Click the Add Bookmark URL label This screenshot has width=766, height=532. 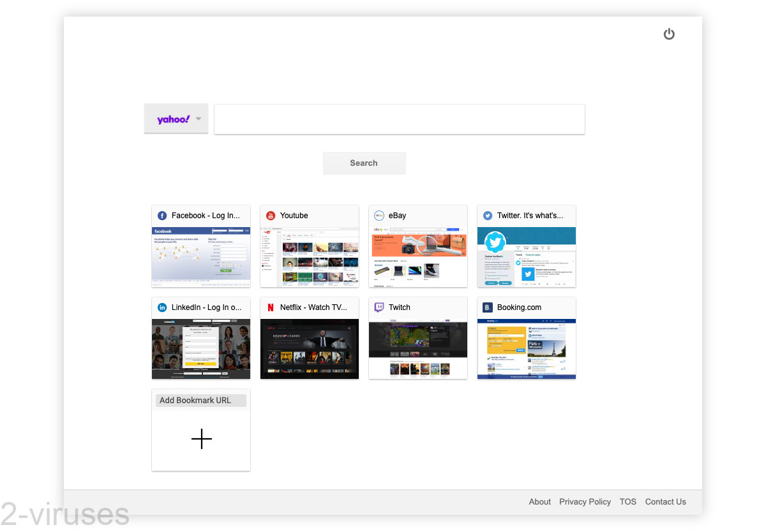[195, 401]
